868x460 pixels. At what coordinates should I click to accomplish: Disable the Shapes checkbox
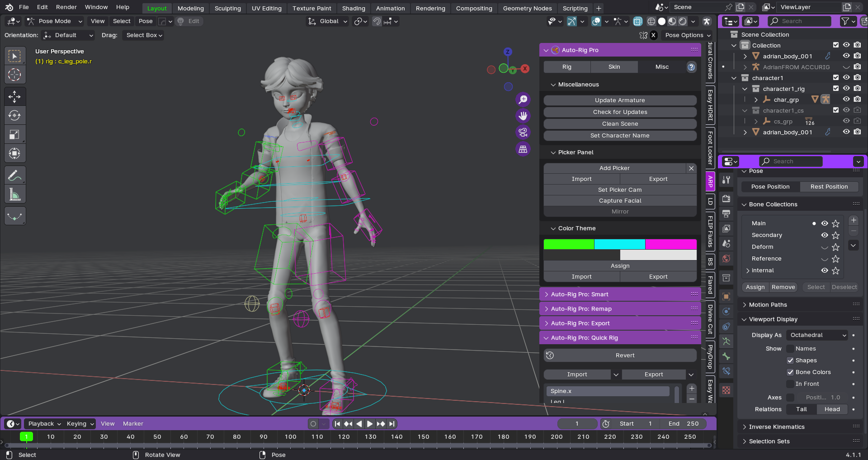point(790,360)
